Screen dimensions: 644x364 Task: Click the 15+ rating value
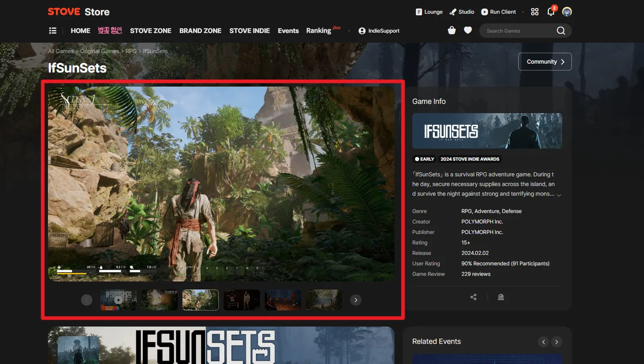click(466, 243)
